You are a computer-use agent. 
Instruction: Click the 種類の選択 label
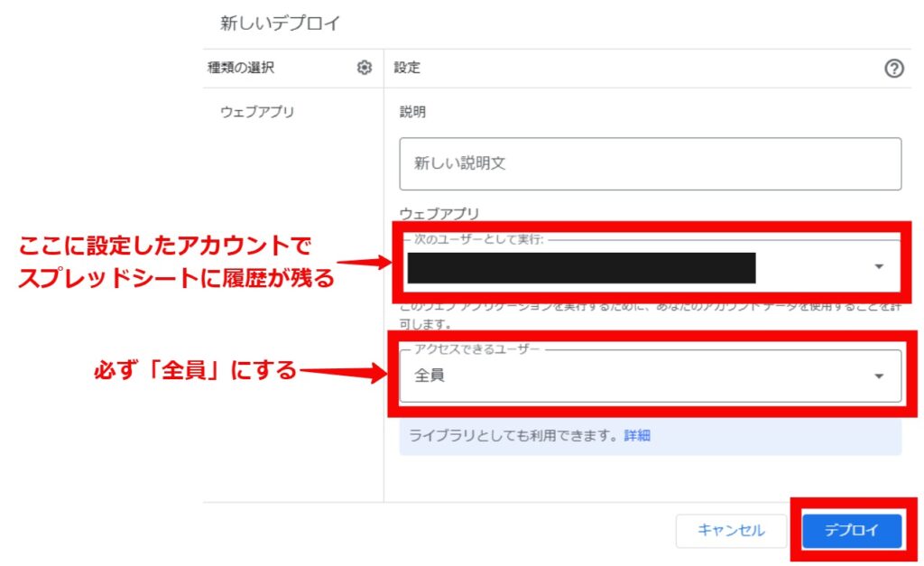pyautogui.click(x=240, y=68)
